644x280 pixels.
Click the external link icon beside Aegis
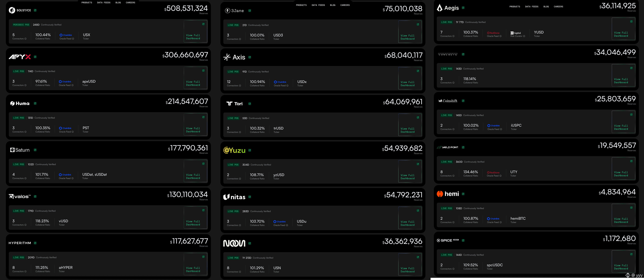click(x=463, y=8)
